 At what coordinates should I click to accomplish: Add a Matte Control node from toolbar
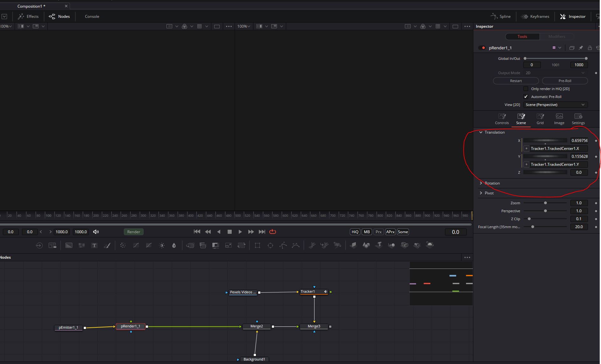(x=216, y=245)
